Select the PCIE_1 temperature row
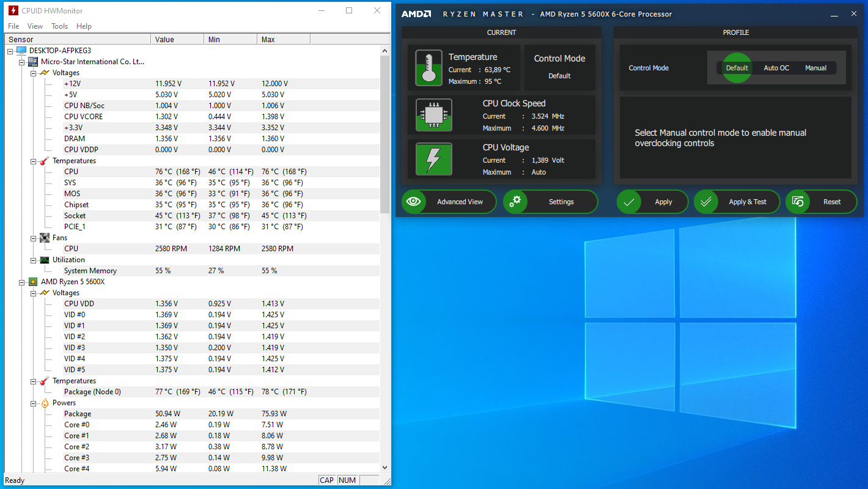The height and width of the screenshot is (489, 868). tap(192, 227)
